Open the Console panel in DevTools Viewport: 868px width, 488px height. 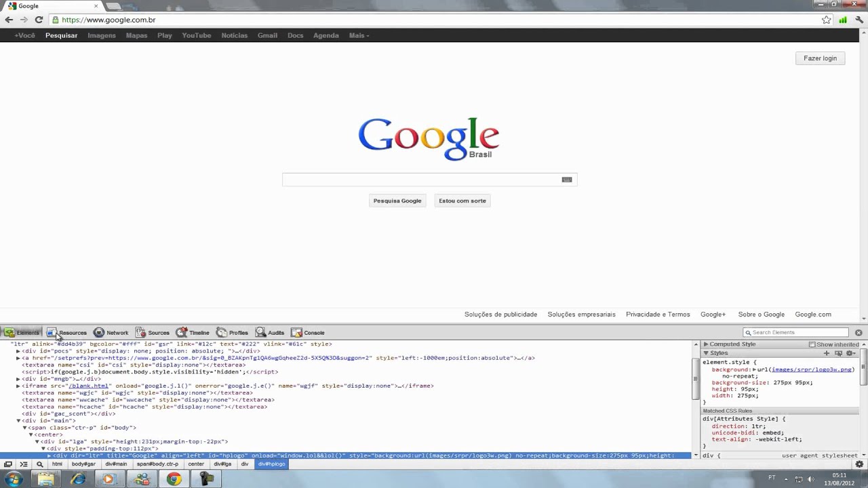coord(308,333)
